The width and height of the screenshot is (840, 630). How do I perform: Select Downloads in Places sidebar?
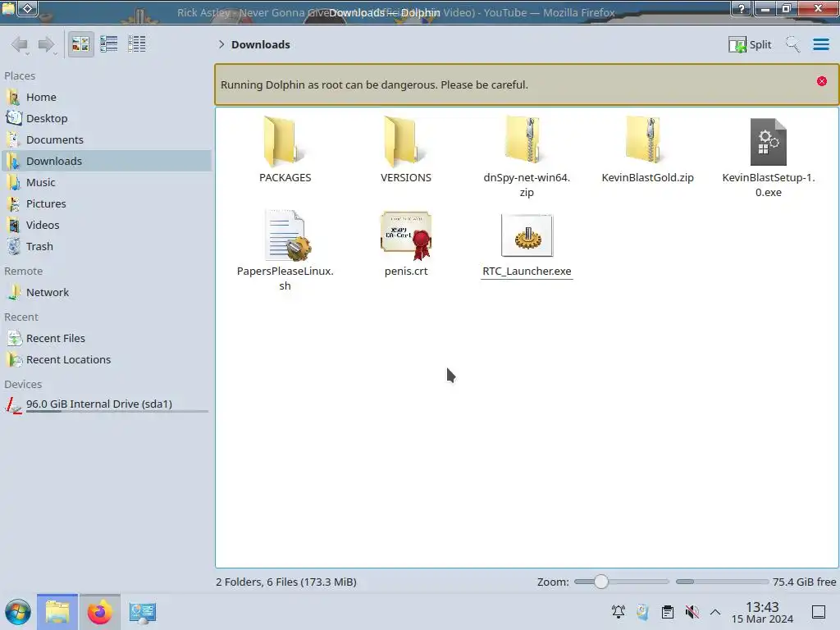pos(106,162)
